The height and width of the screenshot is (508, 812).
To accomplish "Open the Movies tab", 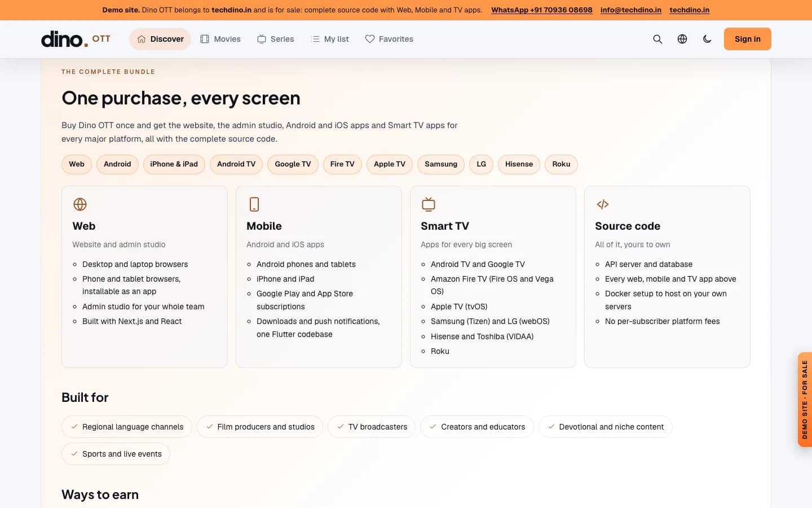I will click(x=220, y=39).
